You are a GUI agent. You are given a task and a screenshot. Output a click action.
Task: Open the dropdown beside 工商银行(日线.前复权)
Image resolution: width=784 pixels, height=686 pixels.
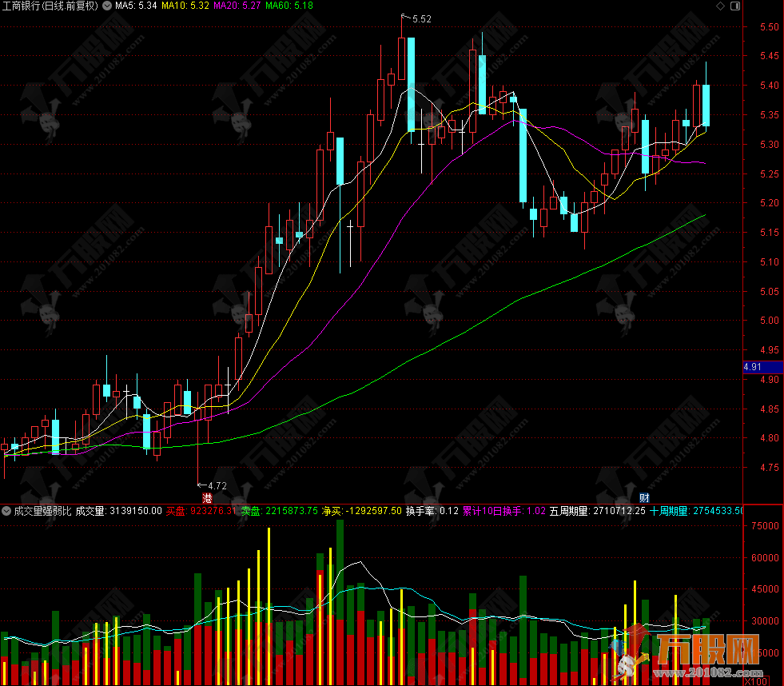coord(107,6)
